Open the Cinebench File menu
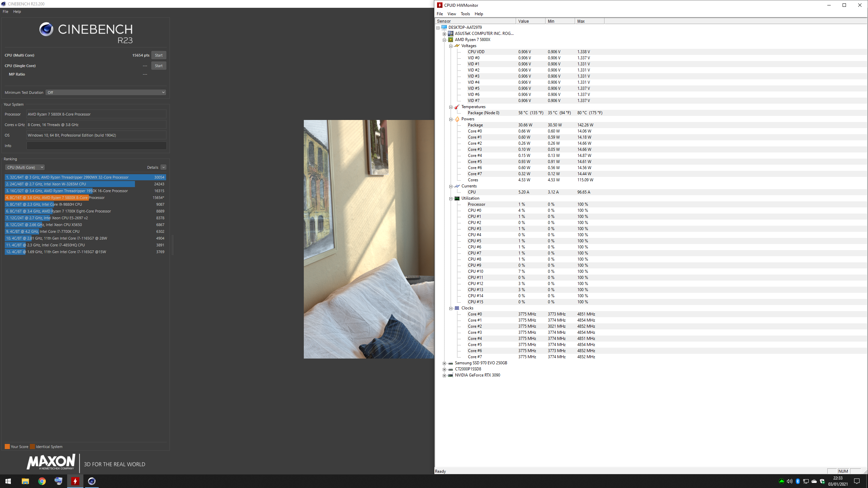Viewport: 868px width, 488px height. click(5, 12)
